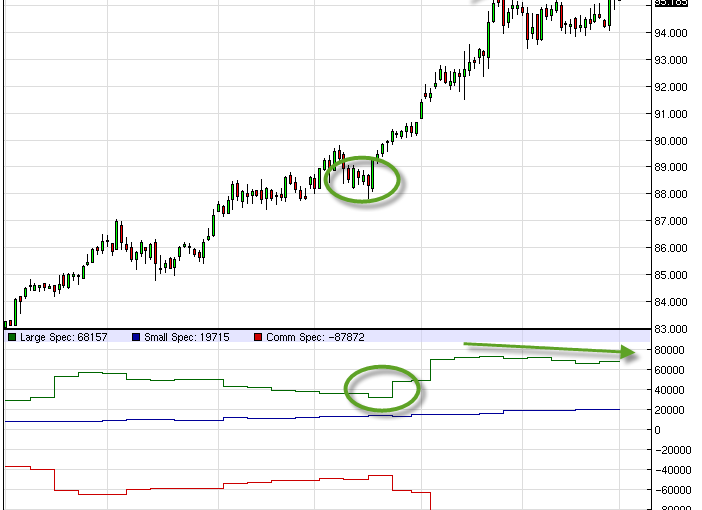Click the 0 indicator axis label

657,430
